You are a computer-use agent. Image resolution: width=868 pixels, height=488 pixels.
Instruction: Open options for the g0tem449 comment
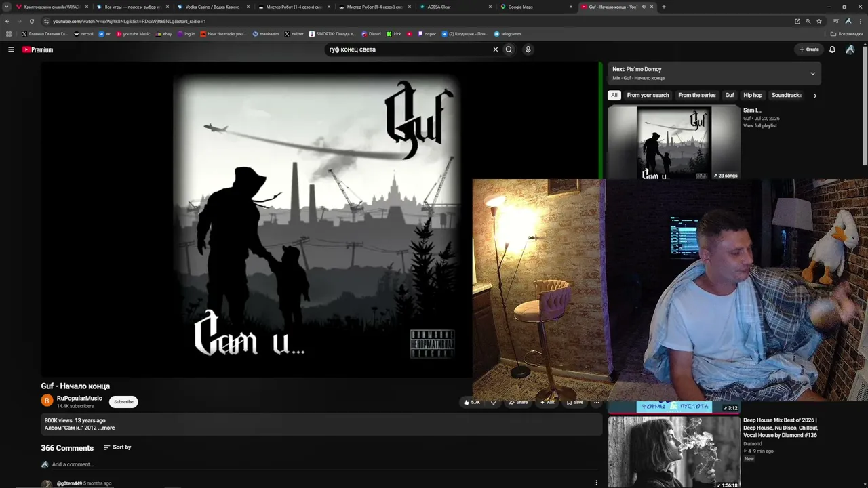tap(596, 483)
